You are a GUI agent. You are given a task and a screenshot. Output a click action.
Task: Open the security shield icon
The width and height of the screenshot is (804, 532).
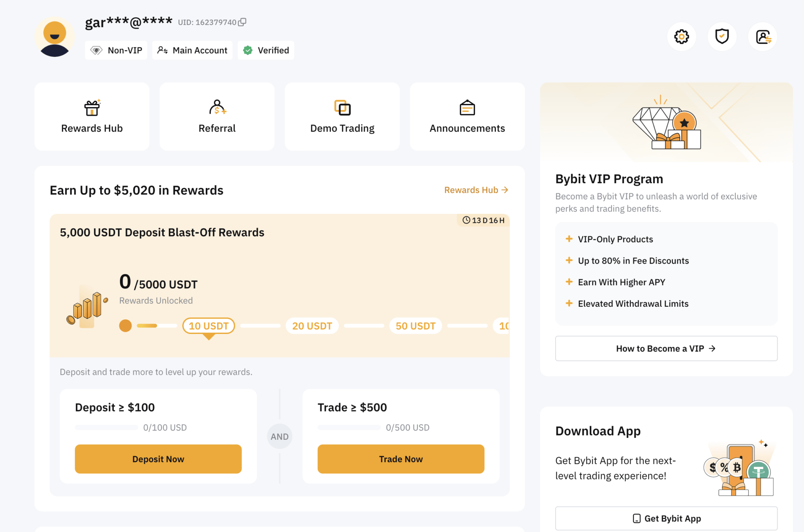click(722, 36)
